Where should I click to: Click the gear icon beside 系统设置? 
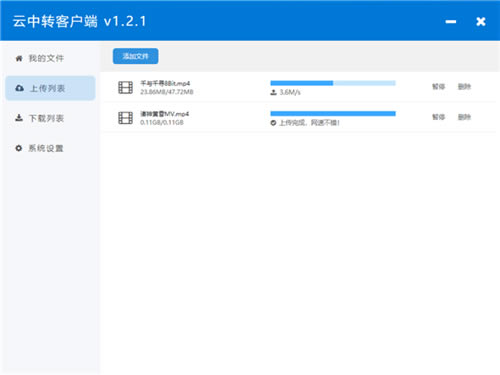19,148
